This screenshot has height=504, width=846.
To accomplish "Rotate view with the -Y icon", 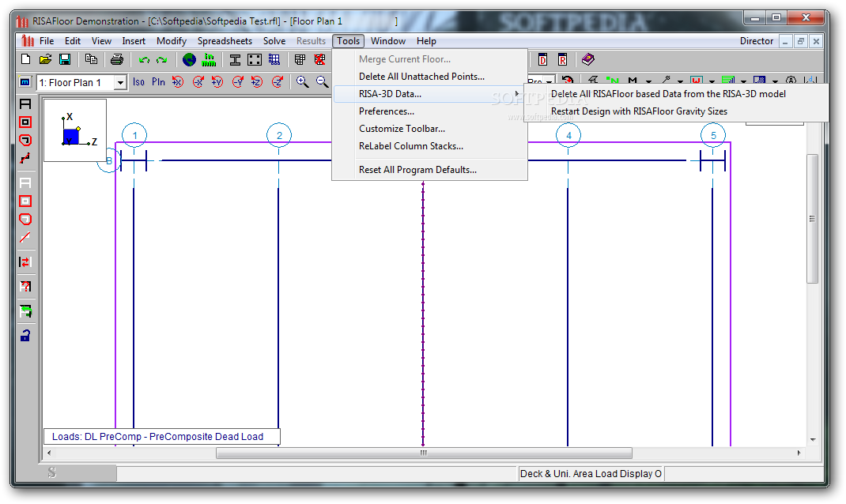I will click(237, 82).
